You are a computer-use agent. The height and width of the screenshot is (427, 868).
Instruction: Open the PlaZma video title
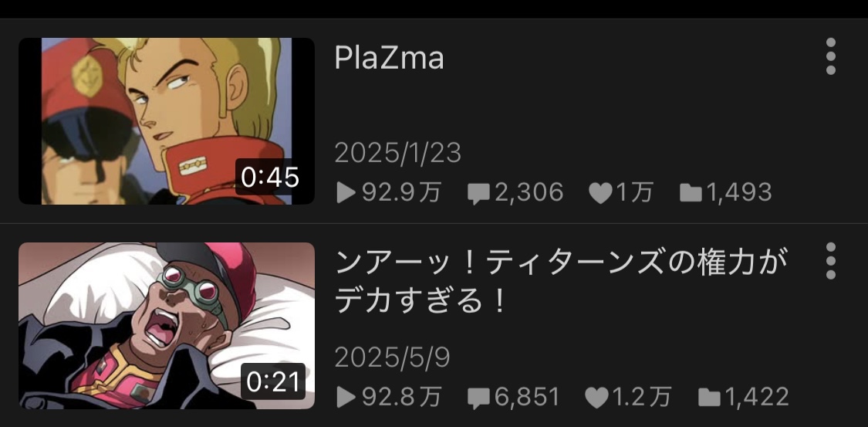[x=389, y=58]
